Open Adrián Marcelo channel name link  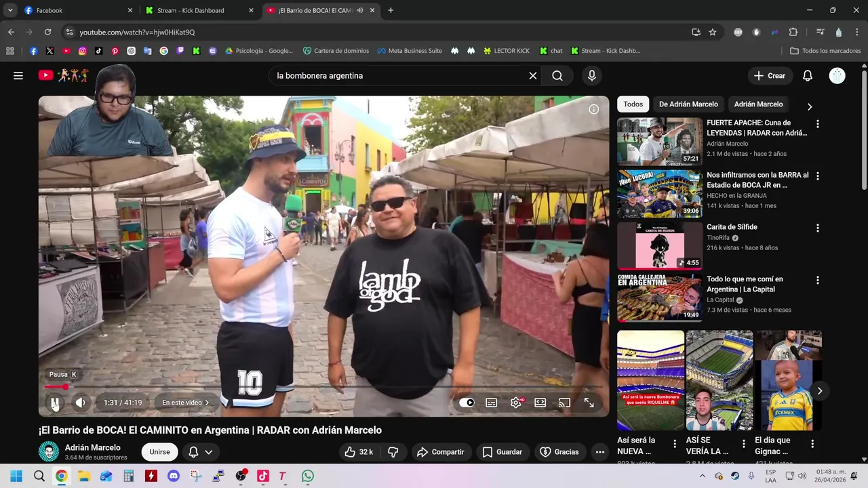(93, 447)
